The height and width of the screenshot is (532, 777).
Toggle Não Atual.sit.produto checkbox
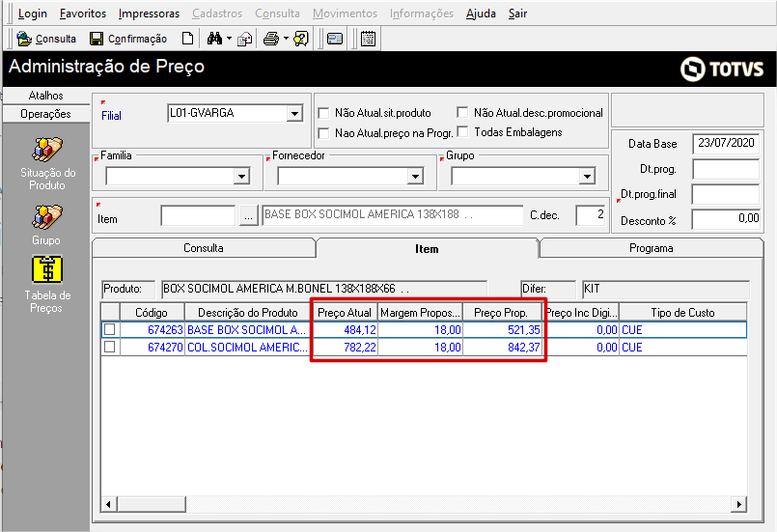click(323, 113)
